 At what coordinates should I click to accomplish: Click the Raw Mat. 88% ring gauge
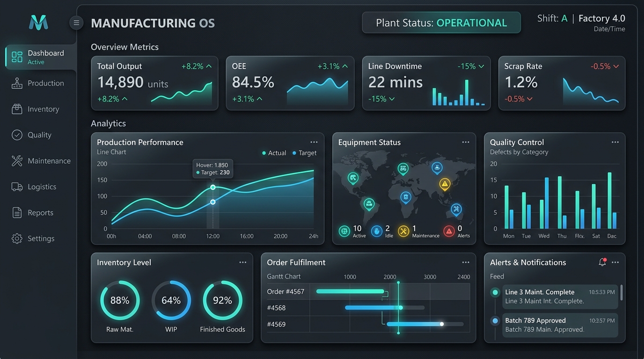[120, 300]
